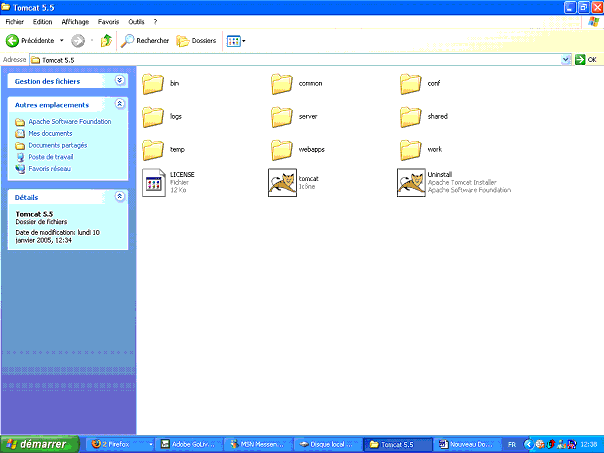Image resolution: width=604 pixels, height=453 pixels.
Task: Click the up one level folder icon
Action: coord(106,41)
